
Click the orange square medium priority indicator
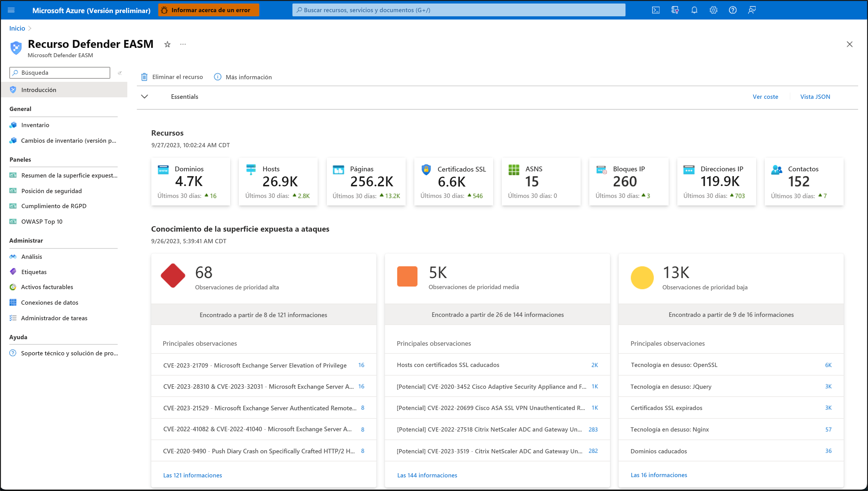[x=407, y=276]
